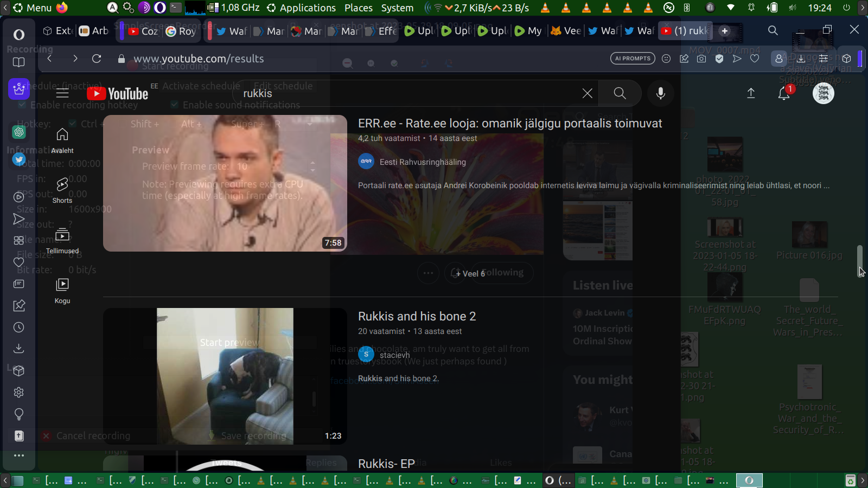The image size is (868, 488).
Task: Open the three-dots sidebar setup menu
Action: click(x=19, y=455)
